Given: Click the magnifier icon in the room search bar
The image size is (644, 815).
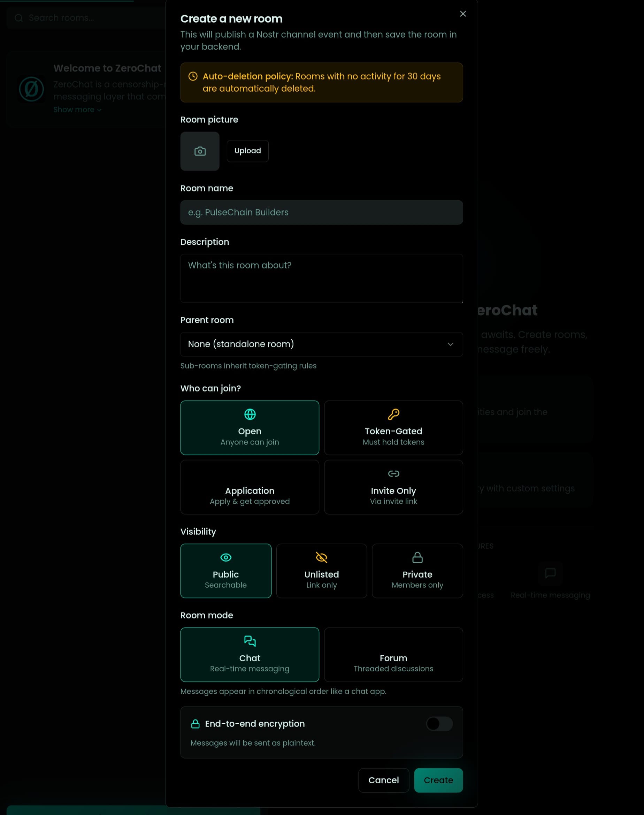Looking at the screenshot, I should (19, 18).
